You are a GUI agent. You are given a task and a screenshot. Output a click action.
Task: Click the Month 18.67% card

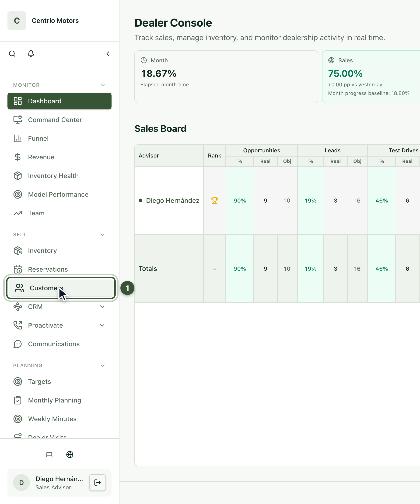226,77
